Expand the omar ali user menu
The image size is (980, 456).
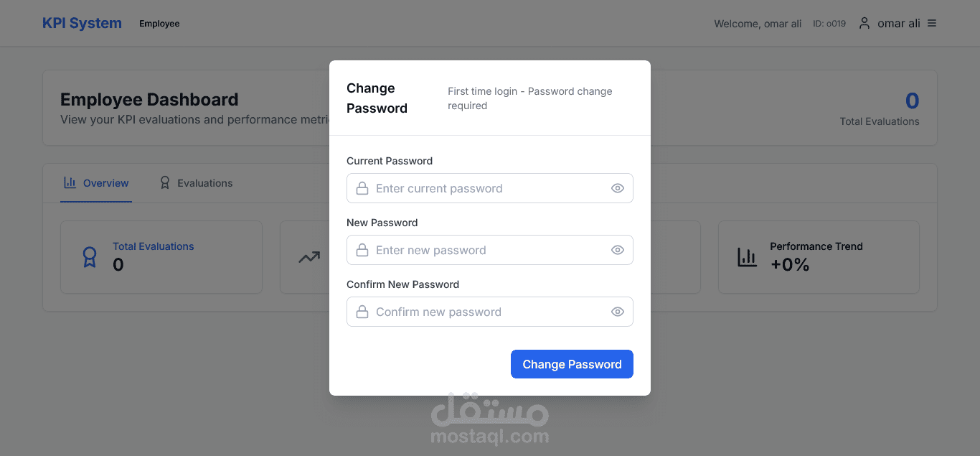[898, 23]
